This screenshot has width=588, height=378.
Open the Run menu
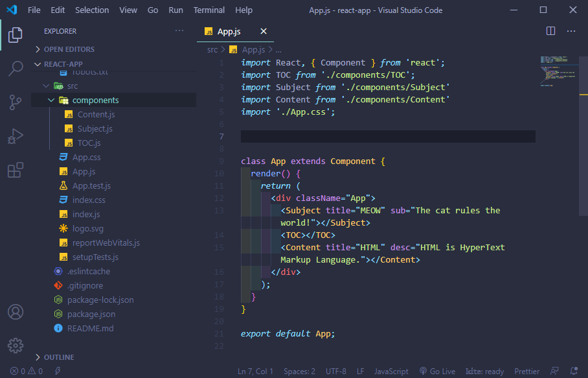click(176, 10)
